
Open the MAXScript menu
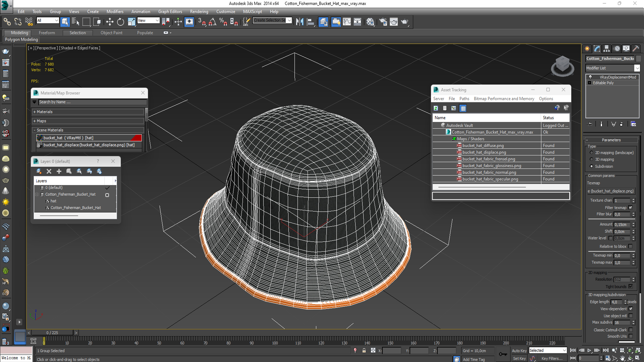pos(252,11)
